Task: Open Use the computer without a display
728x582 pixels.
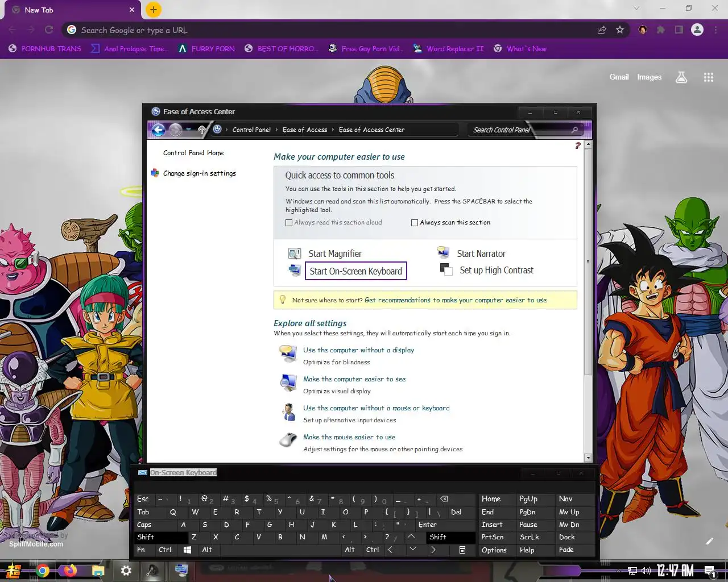Action: click(358, 350)
